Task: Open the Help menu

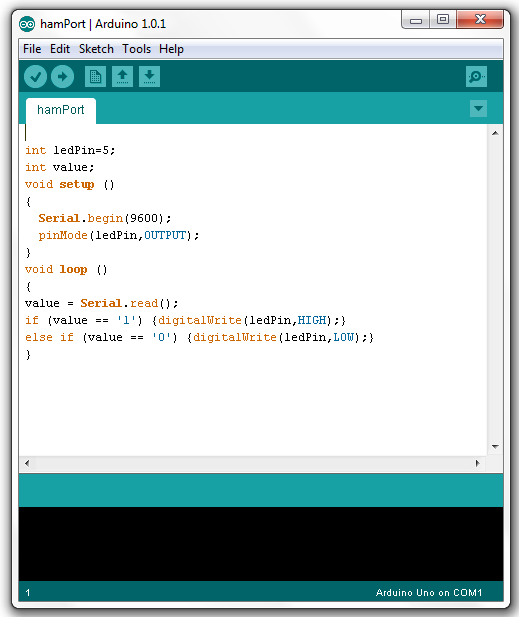Action: [x=171, y=49]
